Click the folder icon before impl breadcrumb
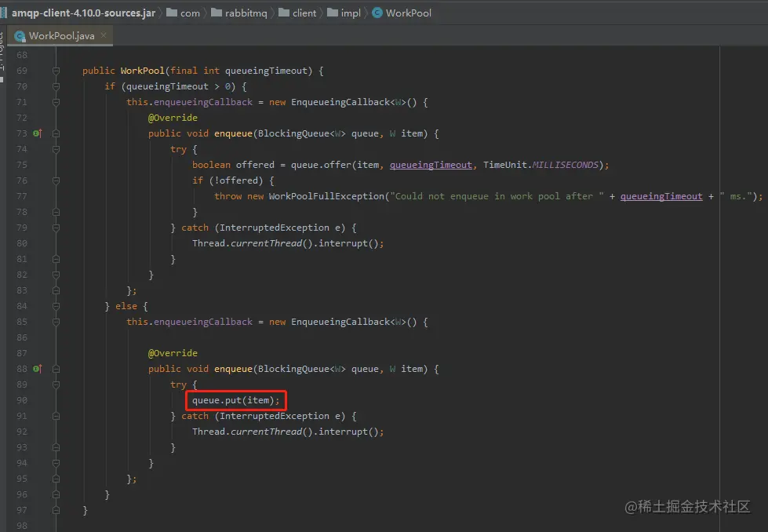768x532 pixels. 332,13
